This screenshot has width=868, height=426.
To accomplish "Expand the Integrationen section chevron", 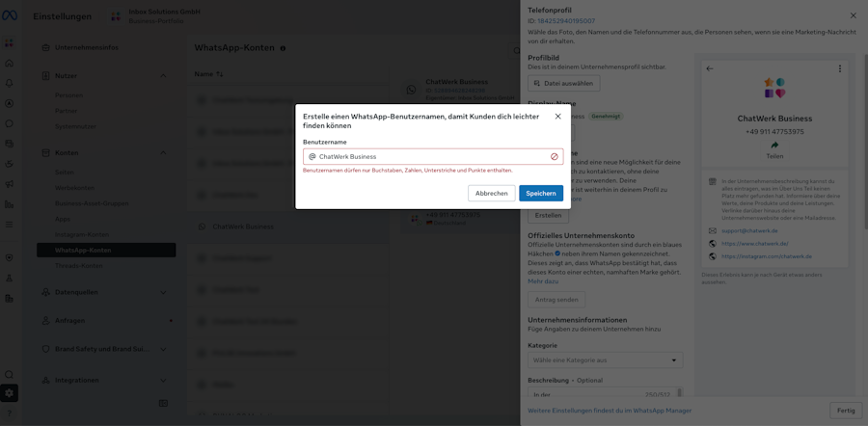I will (163, 380).
